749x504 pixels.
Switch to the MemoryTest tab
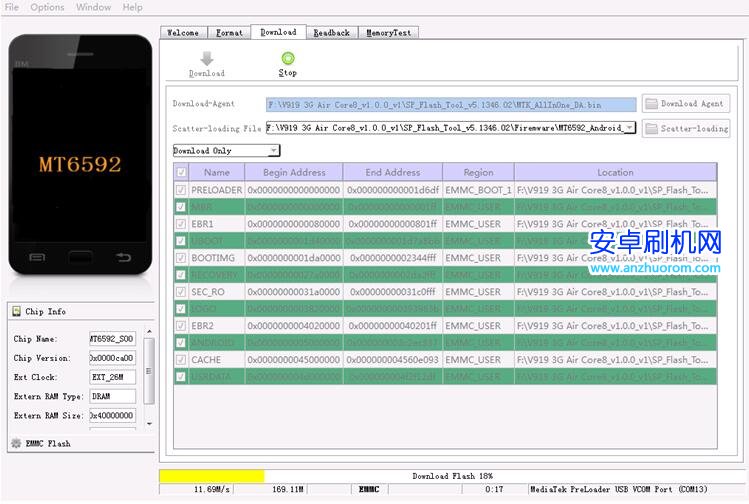pyautogui.click(x=388, y=32)
